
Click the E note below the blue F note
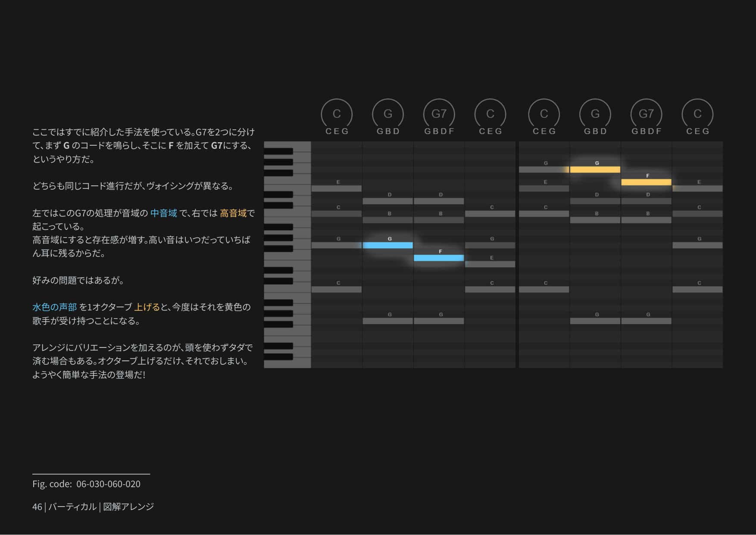click(x=490, y=264)
